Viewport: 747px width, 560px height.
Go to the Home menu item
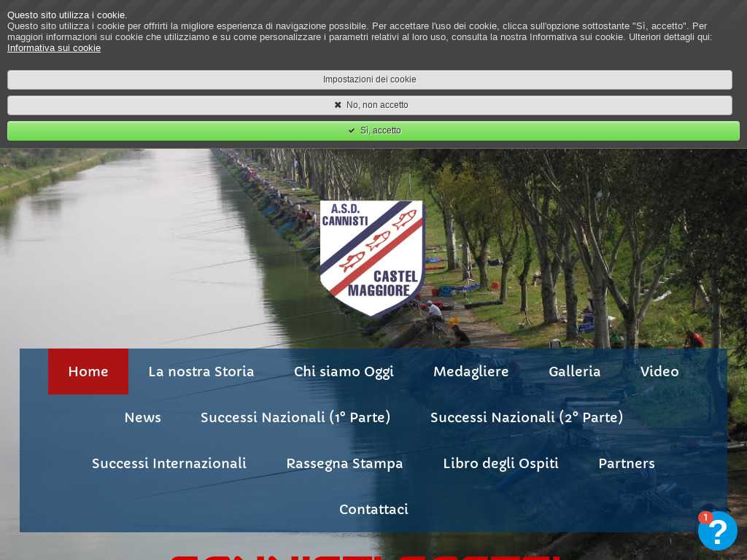pyautogui.click(x=88, y=372)
